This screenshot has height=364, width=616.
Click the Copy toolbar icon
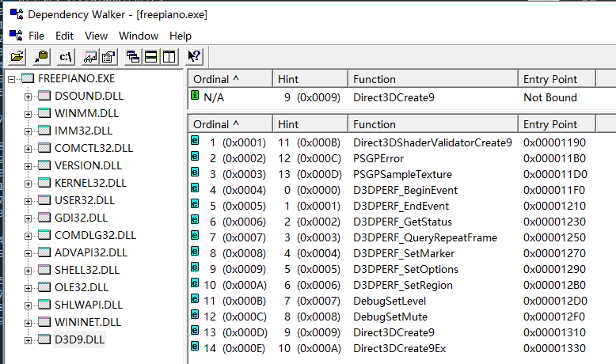[41, 56]
